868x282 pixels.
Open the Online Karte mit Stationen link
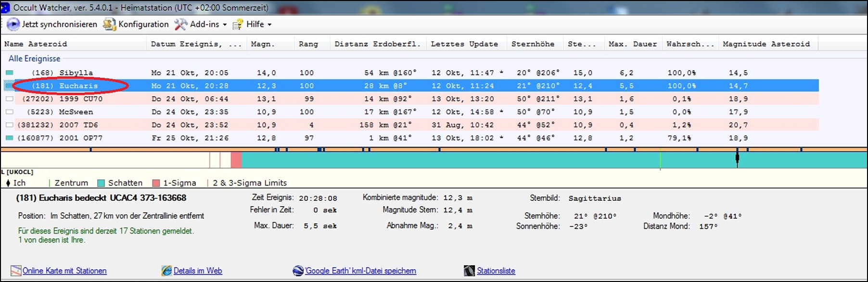[64, 270]
